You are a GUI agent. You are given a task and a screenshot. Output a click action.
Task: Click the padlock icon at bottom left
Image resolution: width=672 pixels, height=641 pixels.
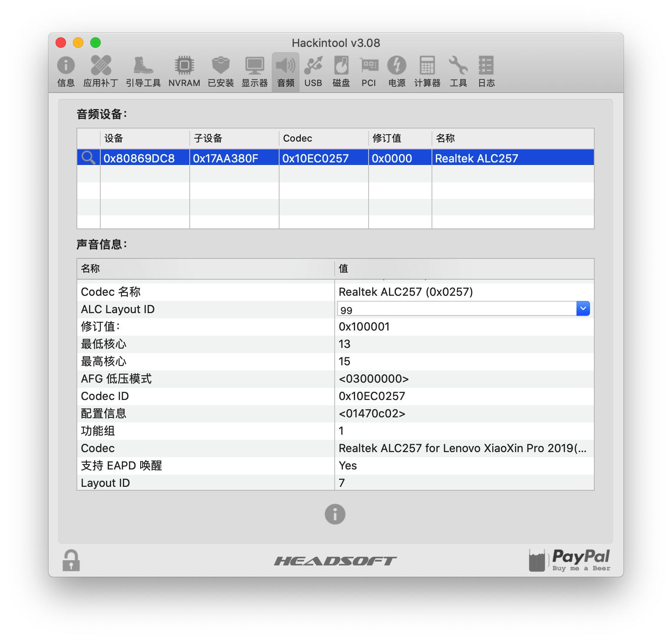pyautogui.click(x=71, y=561)
